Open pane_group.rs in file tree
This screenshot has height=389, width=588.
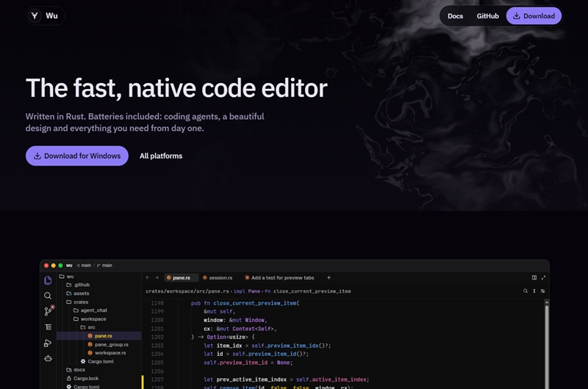pos(108,344)
